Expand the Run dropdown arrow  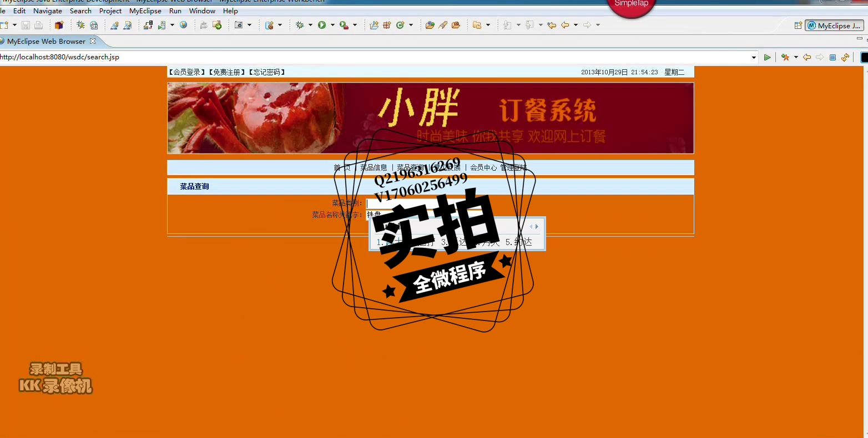(x=332, y=25)
